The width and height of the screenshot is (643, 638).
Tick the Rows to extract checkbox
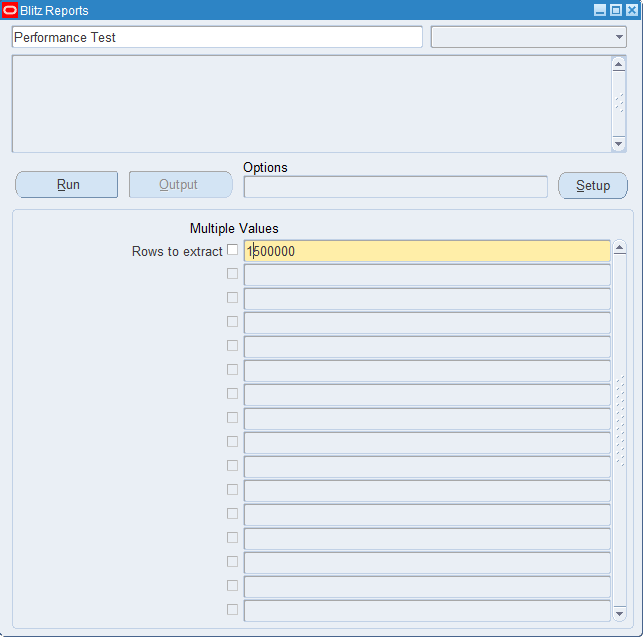tap(233, 250)
